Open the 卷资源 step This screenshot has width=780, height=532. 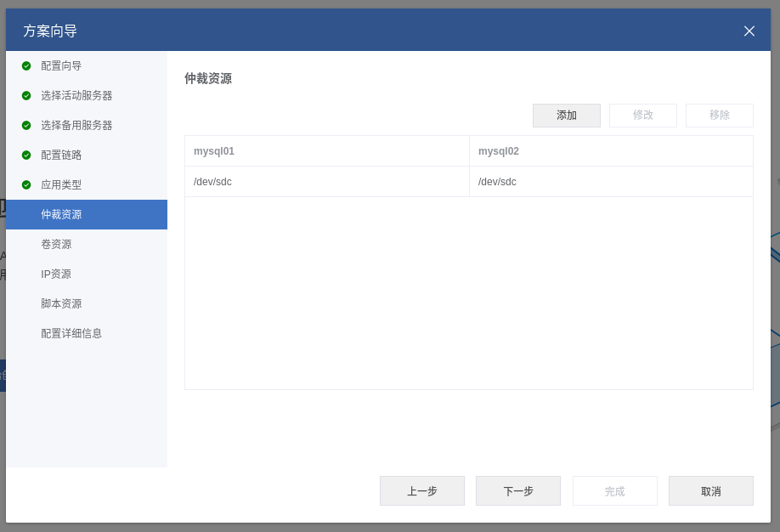click(56, 244)
